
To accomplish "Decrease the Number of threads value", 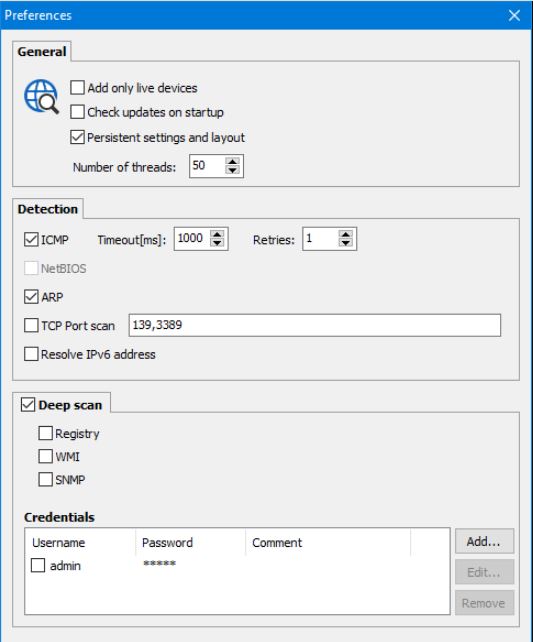I will point(233,170).
